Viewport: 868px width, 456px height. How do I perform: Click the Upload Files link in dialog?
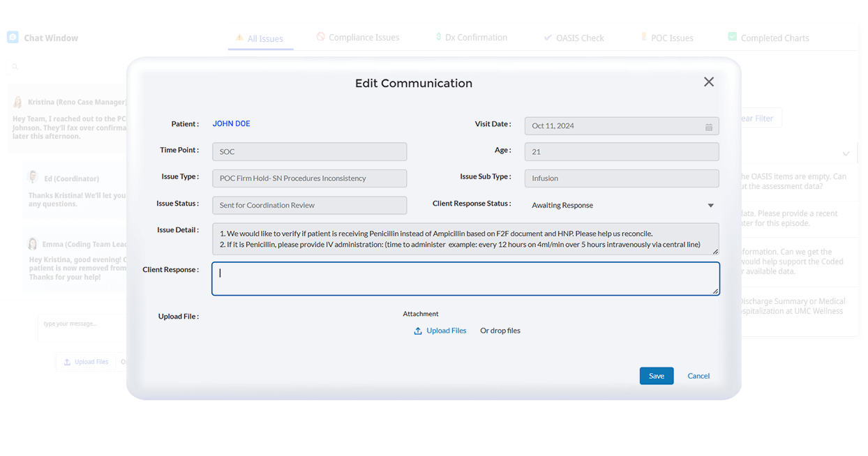tap(446, 330)
